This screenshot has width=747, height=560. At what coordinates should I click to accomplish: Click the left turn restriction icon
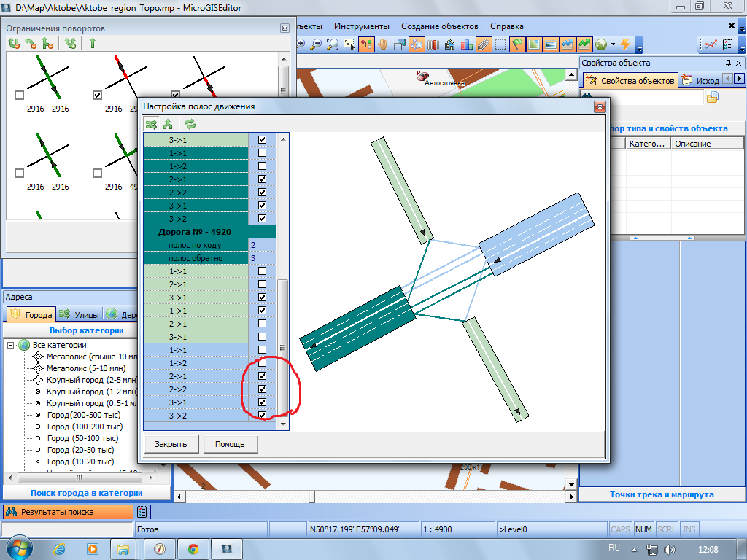pyautogui.click(x=30, y=44)
